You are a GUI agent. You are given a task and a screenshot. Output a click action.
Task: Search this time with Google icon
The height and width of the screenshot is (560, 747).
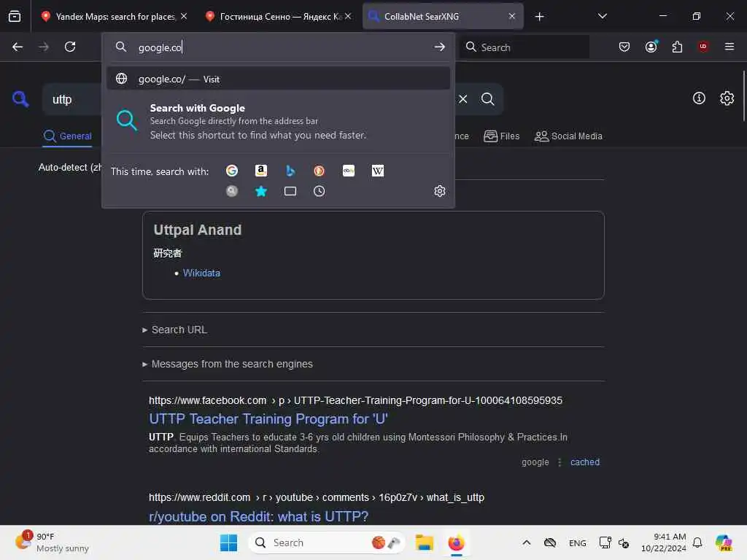coord(232,171)
